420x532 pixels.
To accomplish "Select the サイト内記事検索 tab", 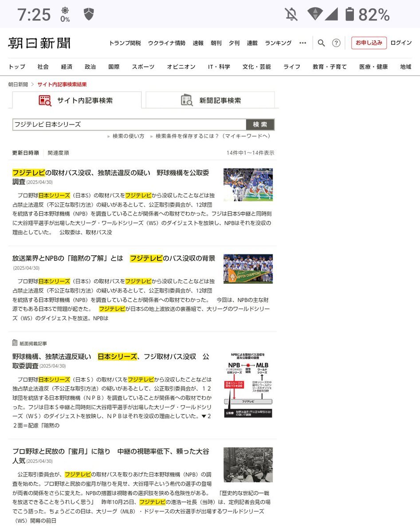I will coord(76,101).
